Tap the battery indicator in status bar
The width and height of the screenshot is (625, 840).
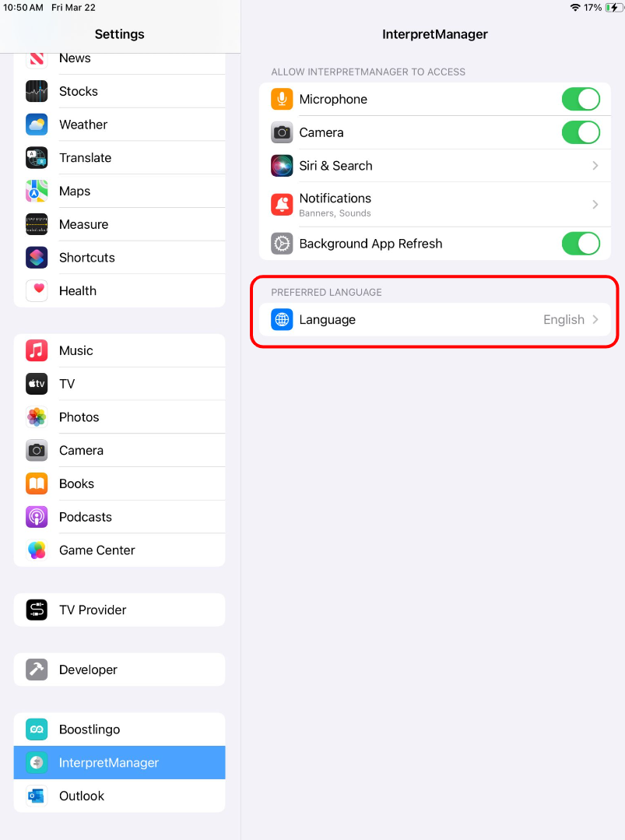coord(614,8)
